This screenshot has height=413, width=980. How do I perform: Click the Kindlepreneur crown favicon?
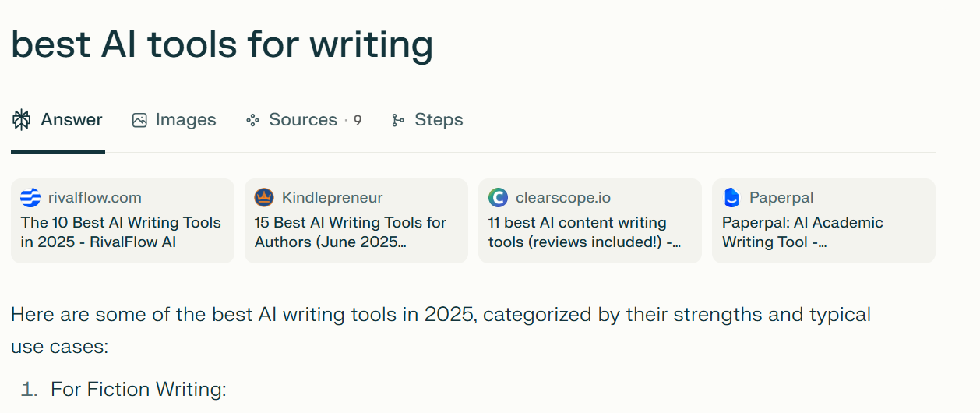tap(264, 198)
